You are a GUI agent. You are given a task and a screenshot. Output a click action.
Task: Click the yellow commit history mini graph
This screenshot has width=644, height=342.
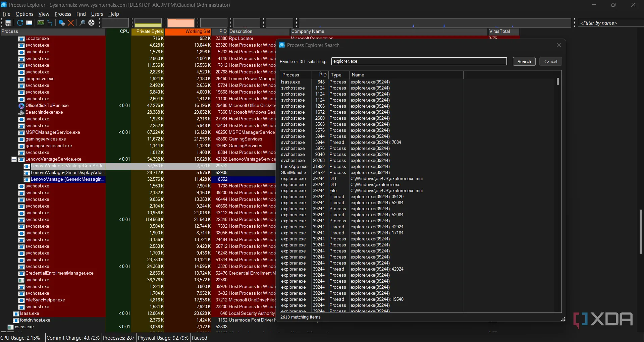148,23
